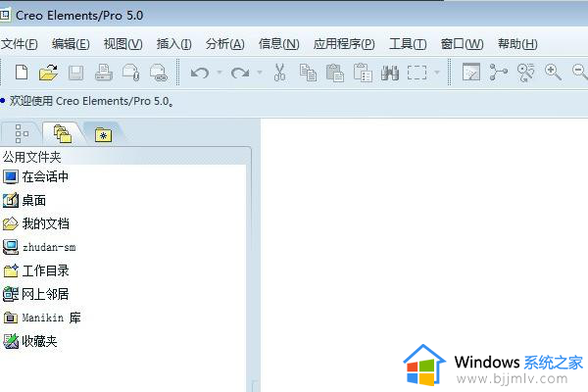Image resolution: width=588 pixels, height=392 pixels.
Task: Open the 信息(N) menu
Action: (x=278, y=44)
